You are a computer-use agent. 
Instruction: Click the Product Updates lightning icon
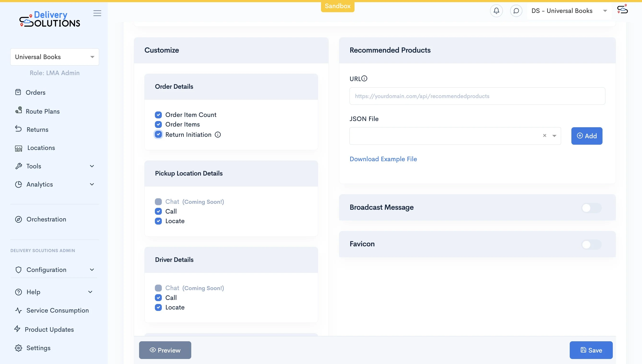[17, 329]
